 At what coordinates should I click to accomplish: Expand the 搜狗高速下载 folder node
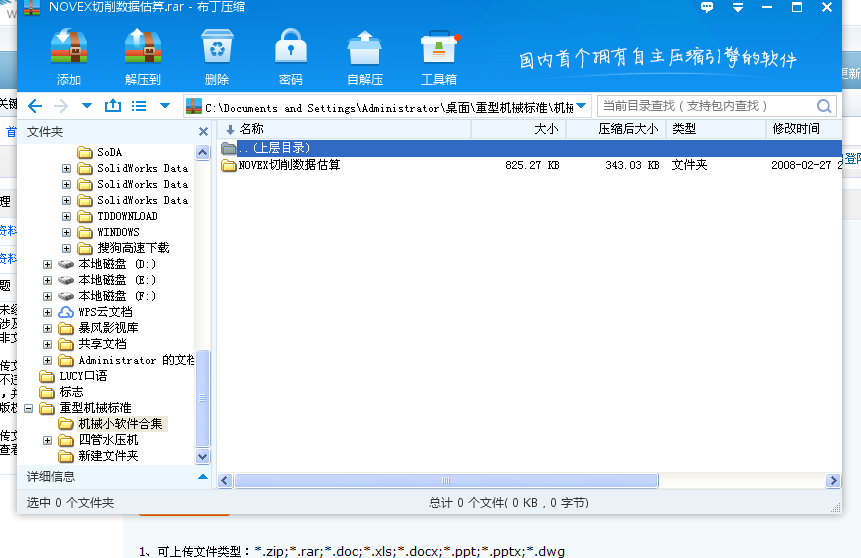[x=66, y=248]
